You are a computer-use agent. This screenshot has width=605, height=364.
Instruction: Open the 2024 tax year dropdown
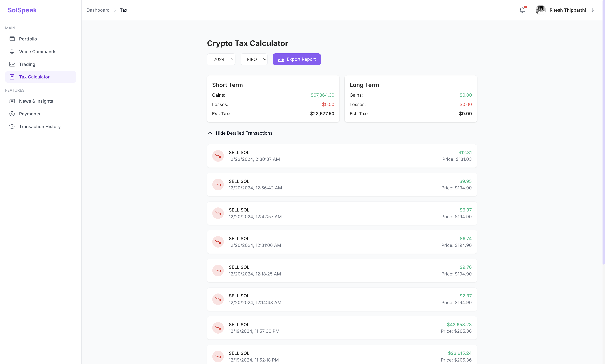coord(221,59)
